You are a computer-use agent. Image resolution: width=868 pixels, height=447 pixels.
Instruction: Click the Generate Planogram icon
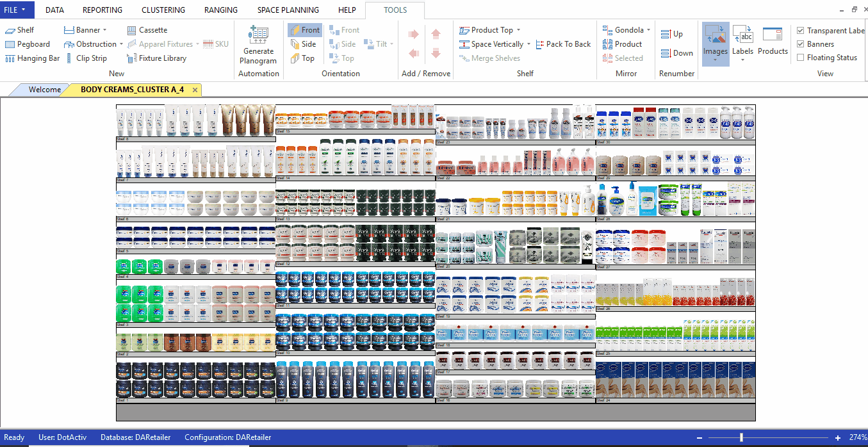258,36
